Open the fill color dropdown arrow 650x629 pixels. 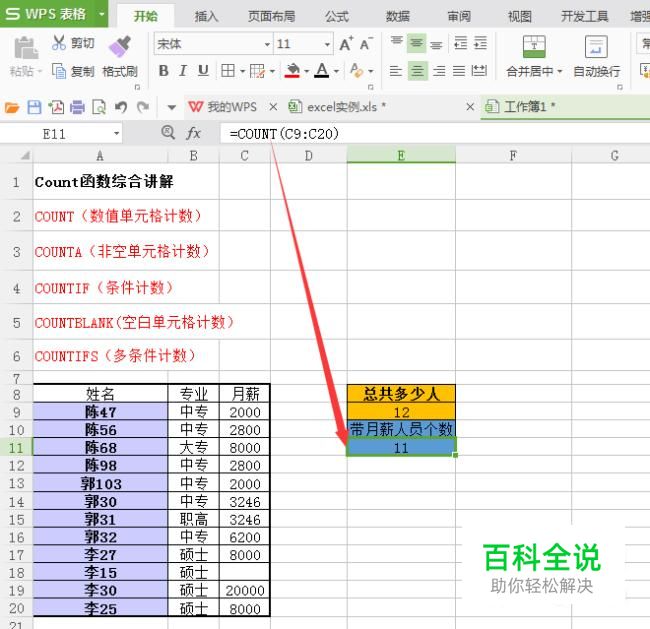tap(307, 72)
